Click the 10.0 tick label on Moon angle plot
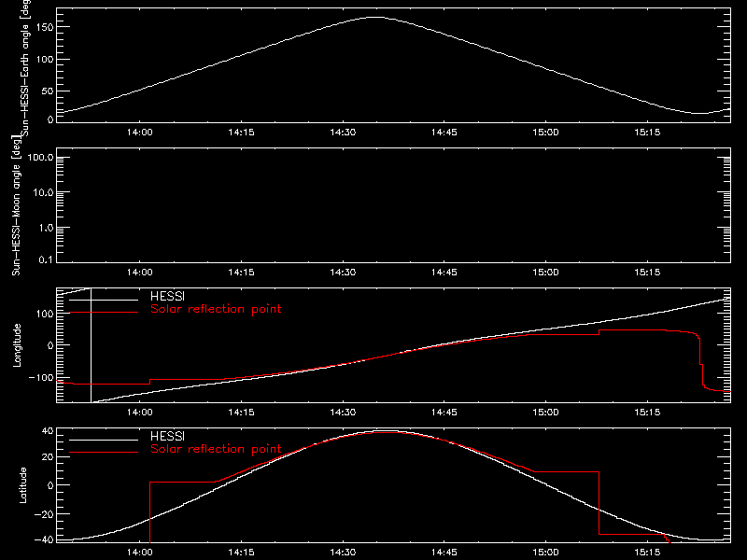The height and width of the screenshot is (560, 747). [x=43, y=192]
